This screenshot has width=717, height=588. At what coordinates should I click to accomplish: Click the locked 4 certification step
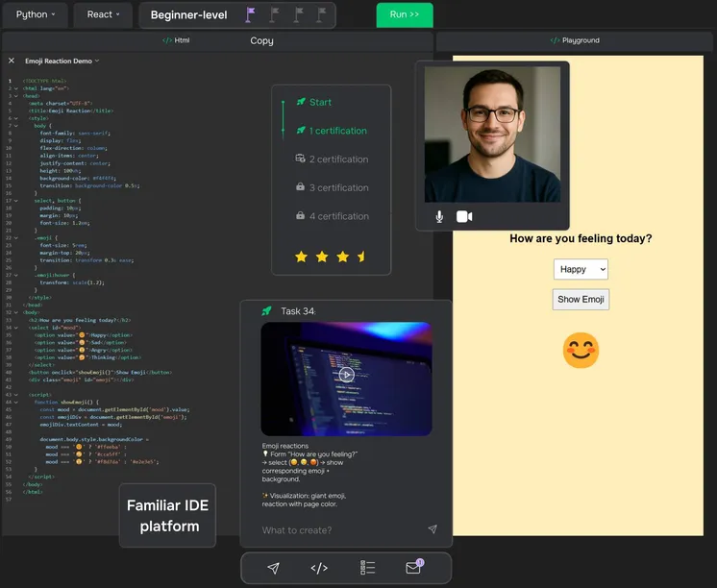(x=339, y=216)
